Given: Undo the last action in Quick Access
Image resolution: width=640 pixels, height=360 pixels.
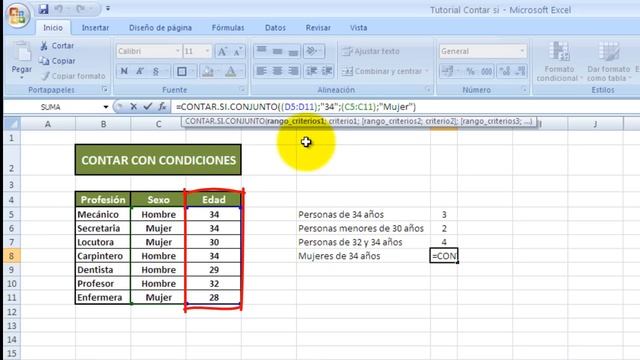Looking at the screenshot, I should tap(59, 9).
